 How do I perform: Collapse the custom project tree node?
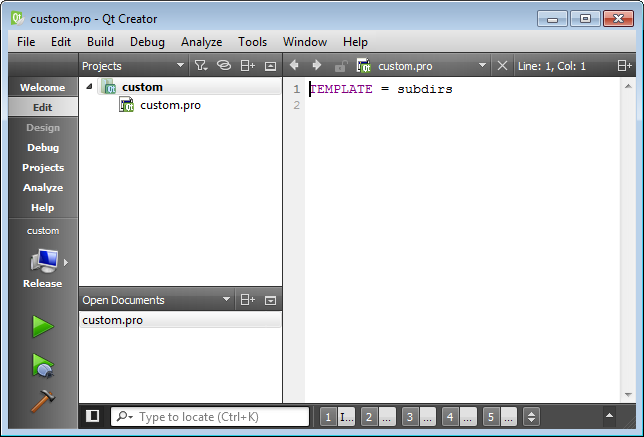(x=89, y=87)
